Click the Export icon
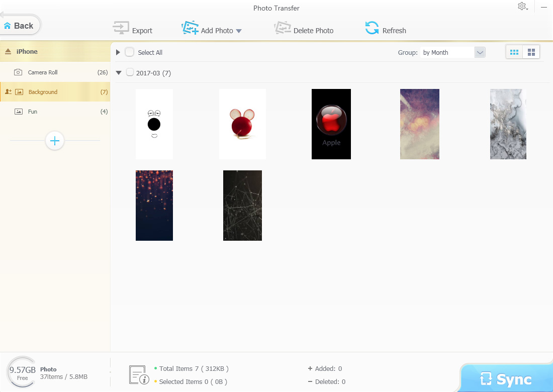The height and width of the screenshot is (392, 553). (121, 28)
